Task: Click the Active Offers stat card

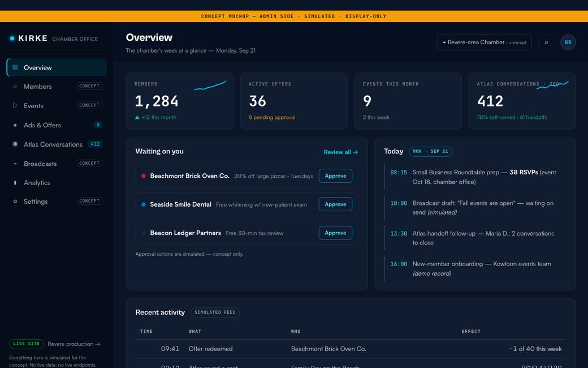Action: tap(293, 101)
